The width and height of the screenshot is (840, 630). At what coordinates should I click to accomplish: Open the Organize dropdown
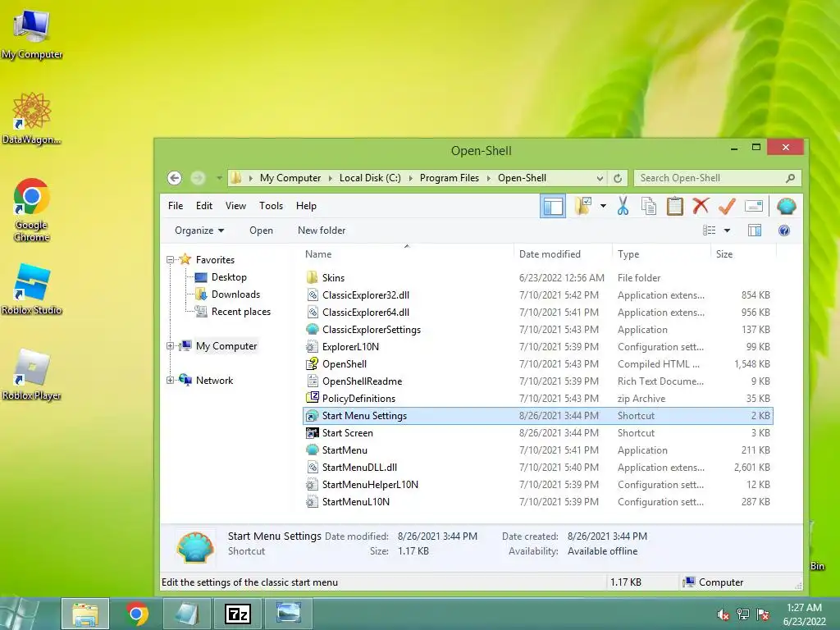tap(199, 231)
